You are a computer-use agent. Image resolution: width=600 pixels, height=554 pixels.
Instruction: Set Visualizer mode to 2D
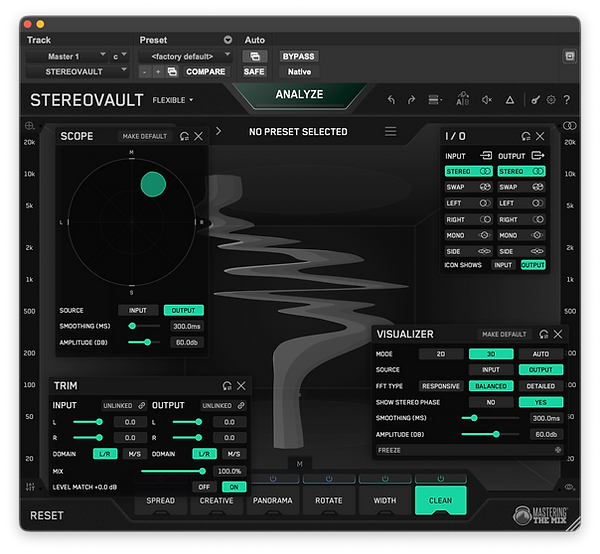click(x=441, y=354)
